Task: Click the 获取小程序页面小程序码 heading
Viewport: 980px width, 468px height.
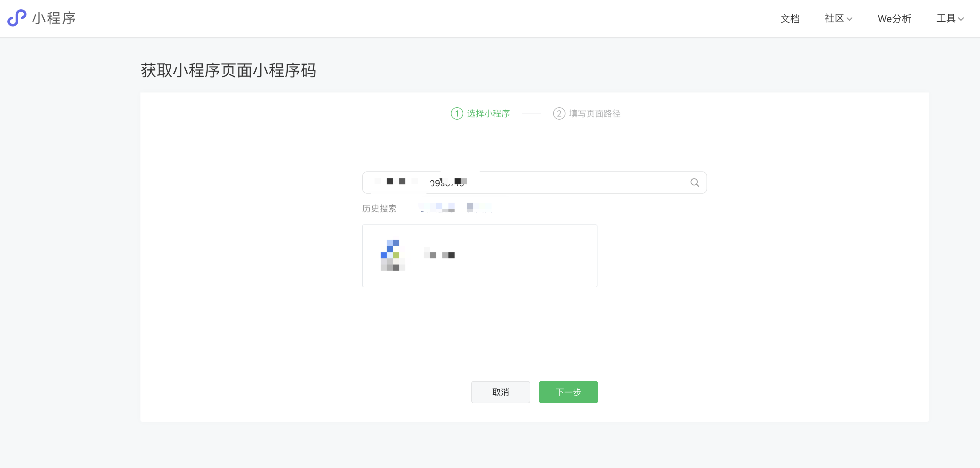Action: 228,71
